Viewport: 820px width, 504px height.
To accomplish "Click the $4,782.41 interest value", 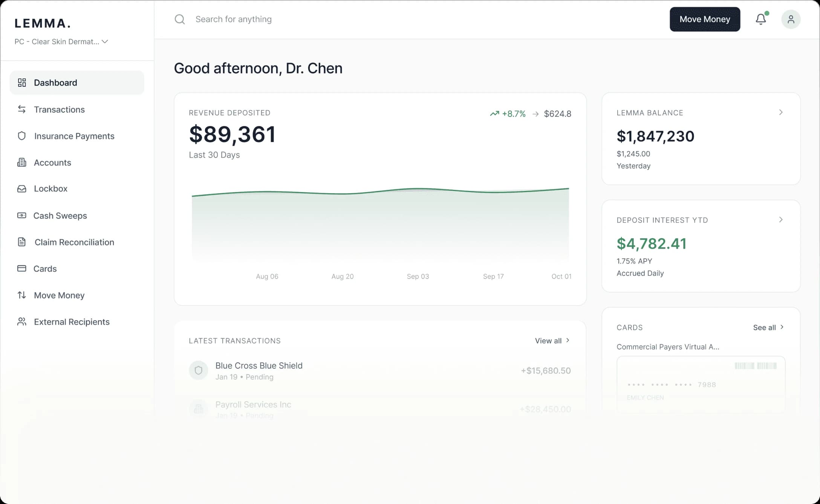I will pyautogui.click(x=652, y=244).
